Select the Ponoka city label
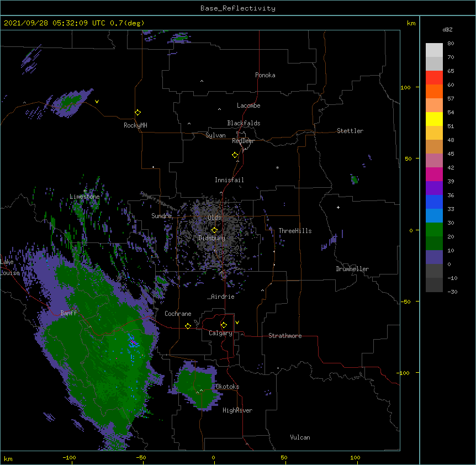 pyautogui.click(x=265, y=75)
